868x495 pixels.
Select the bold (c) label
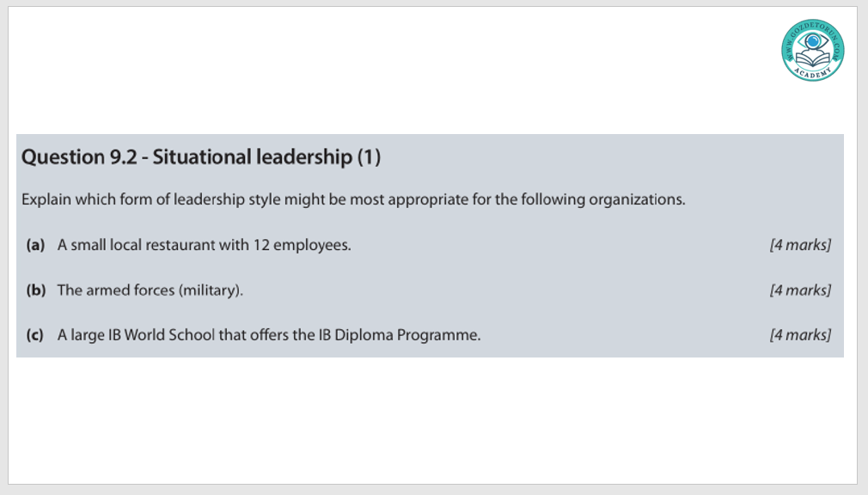(x=35, y=334)
